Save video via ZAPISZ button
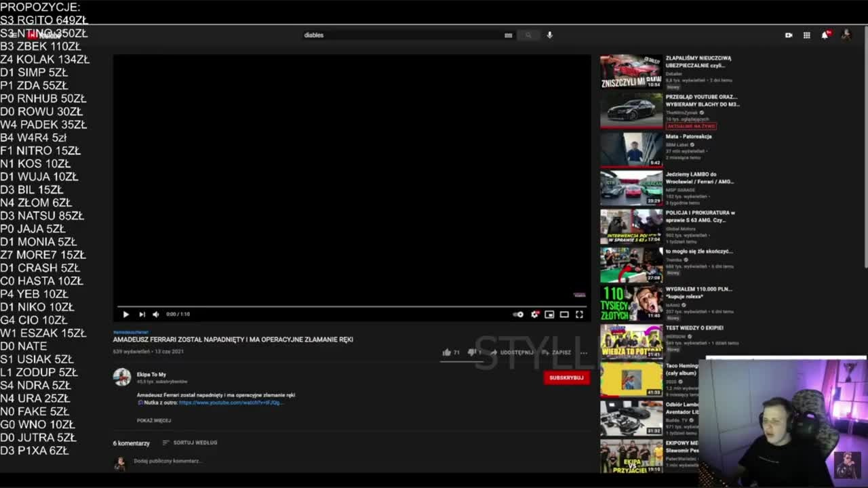868x488 pixels. click(557, 352)
